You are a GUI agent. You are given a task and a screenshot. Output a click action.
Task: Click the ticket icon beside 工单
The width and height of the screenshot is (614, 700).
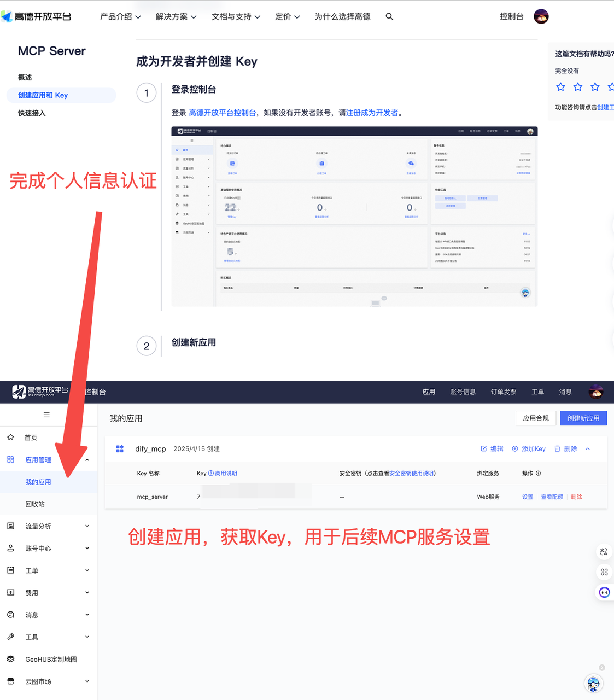point(10,570)
